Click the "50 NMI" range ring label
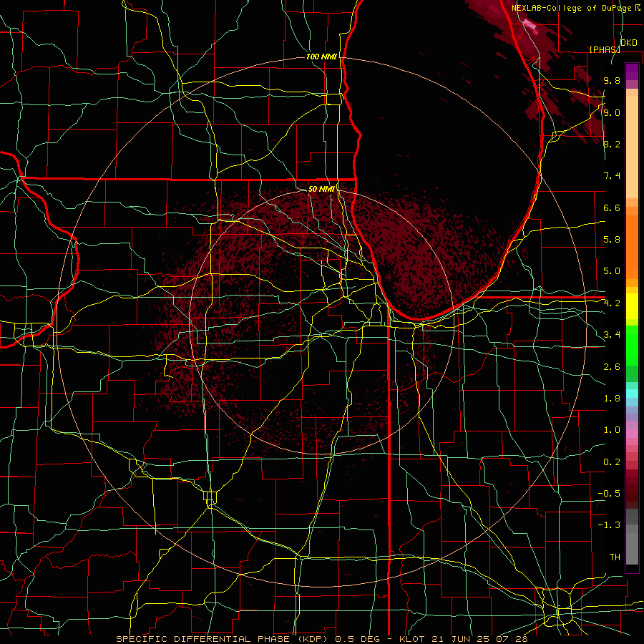644x644 pixels. coord(321,189)
